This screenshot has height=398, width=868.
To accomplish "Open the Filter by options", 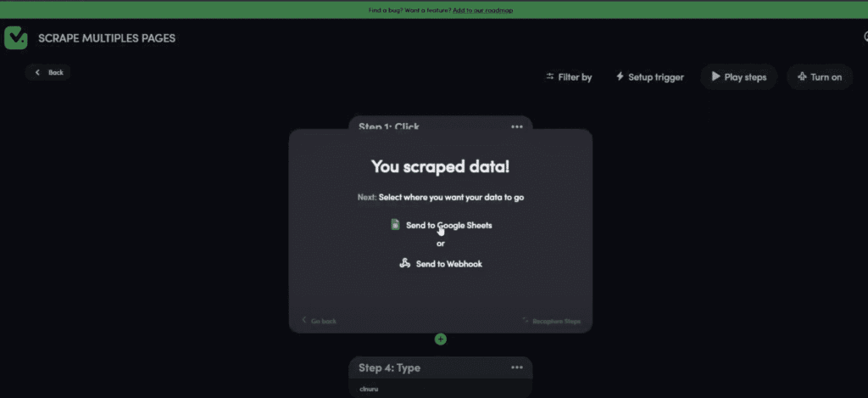I will tap(569, 77).
